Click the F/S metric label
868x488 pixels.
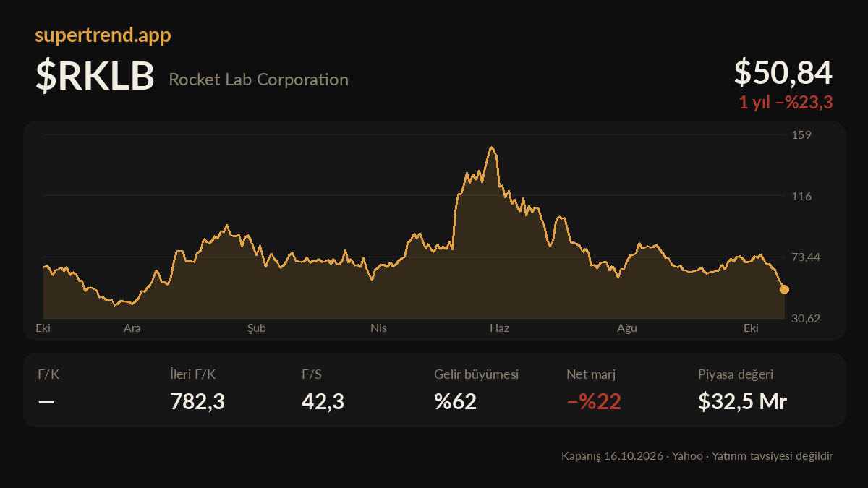(x=312, y=374)
